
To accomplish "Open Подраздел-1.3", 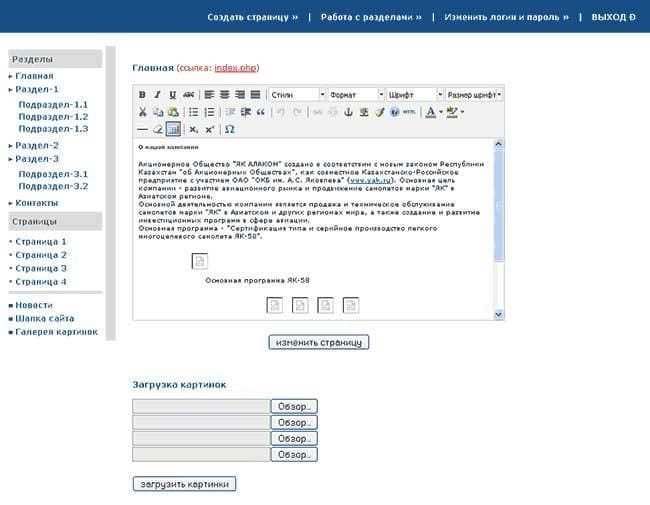I will (x=53, y=129).
